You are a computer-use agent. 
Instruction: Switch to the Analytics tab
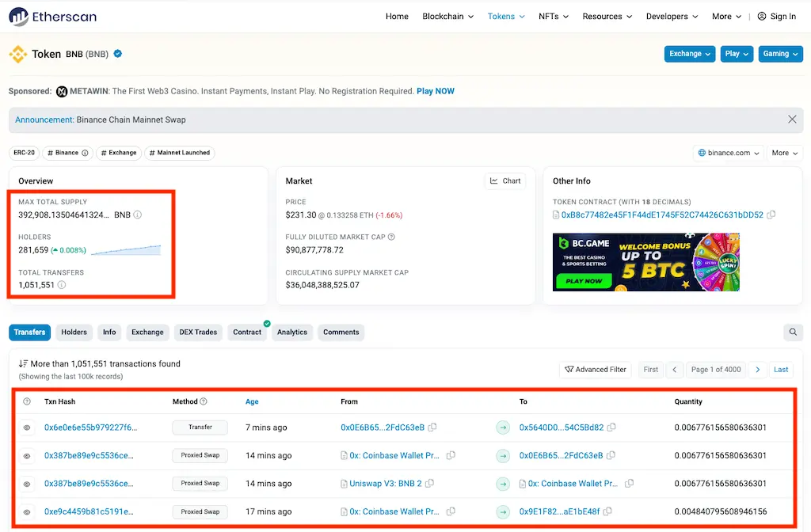[291, 332]
